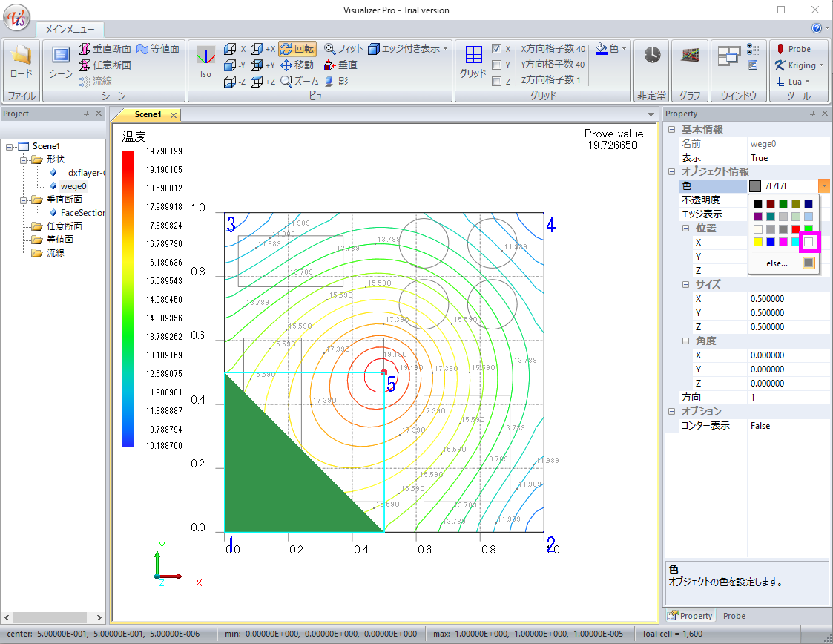The height and width of the screenshot is (644, 833).
Task: Switch to the Probe tab at bottom
Action: pyautogui.click(x=734, y=616)
